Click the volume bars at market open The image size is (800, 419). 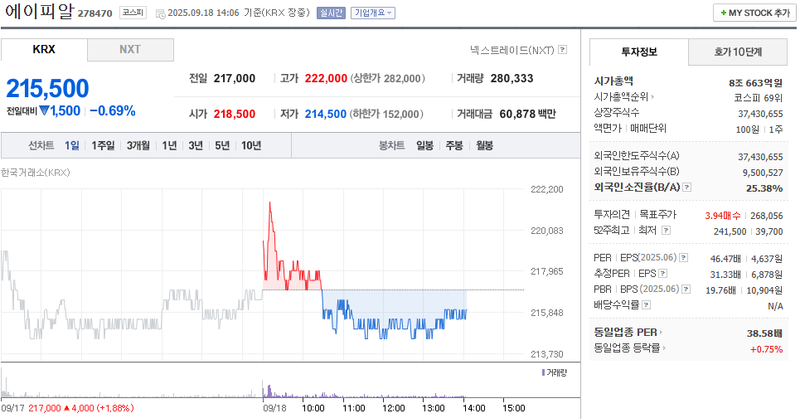[x=267, y=391]
